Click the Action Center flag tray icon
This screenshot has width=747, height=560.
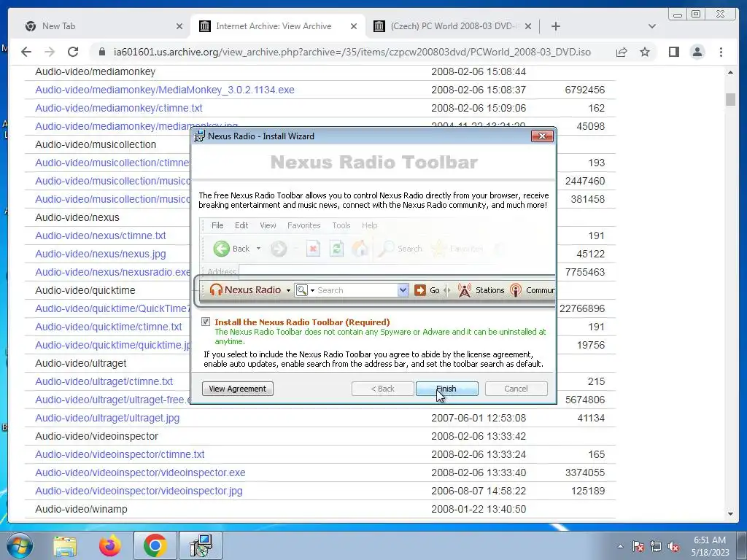coord(638,546)
